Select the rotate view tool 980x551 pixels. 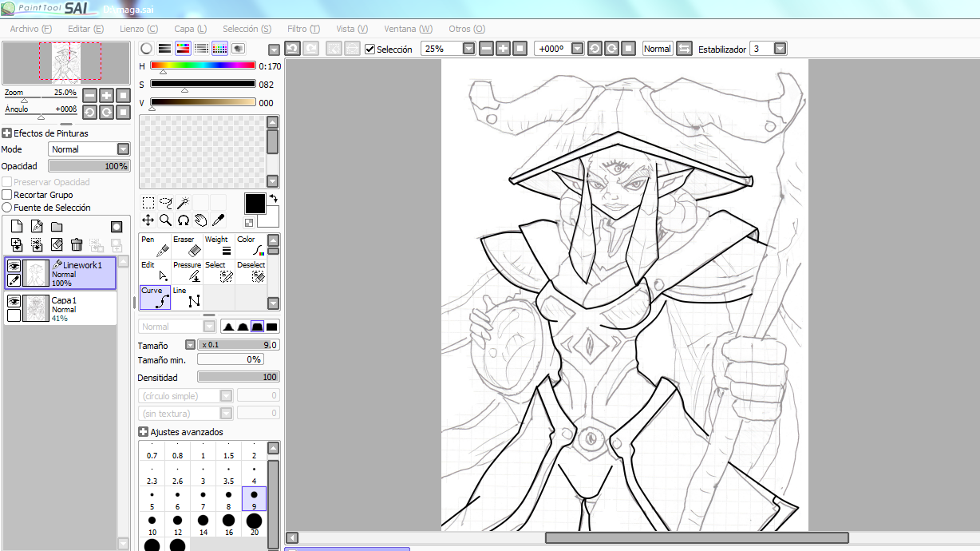pos(184,220)
